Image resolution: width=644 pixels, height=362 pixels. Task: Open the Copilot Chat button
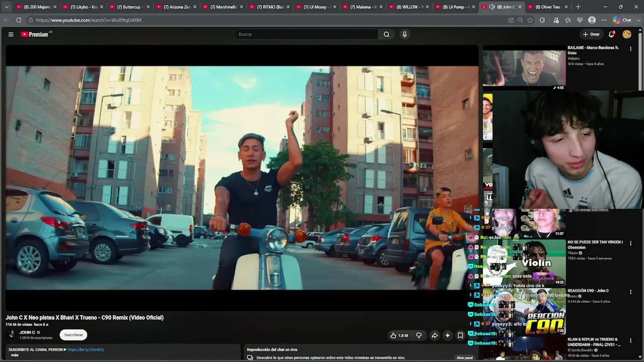coord(622,20)
